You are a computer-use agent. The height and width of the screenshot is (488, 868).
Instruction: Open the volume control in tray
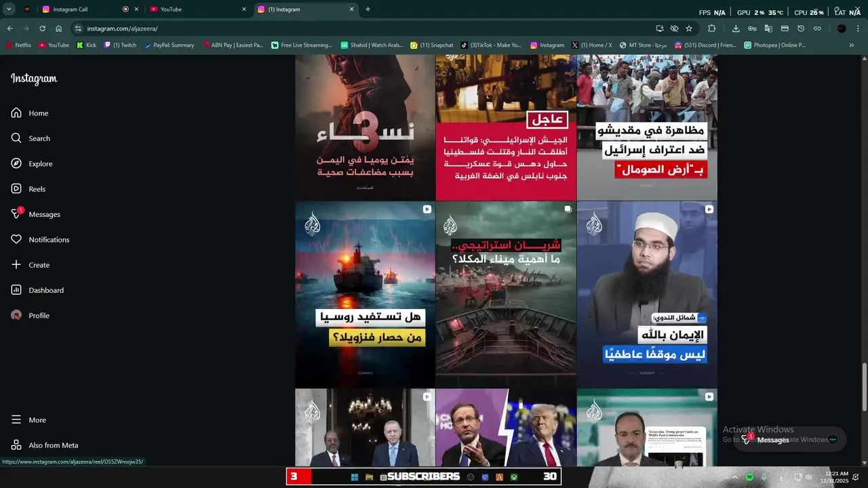point(809,477)
